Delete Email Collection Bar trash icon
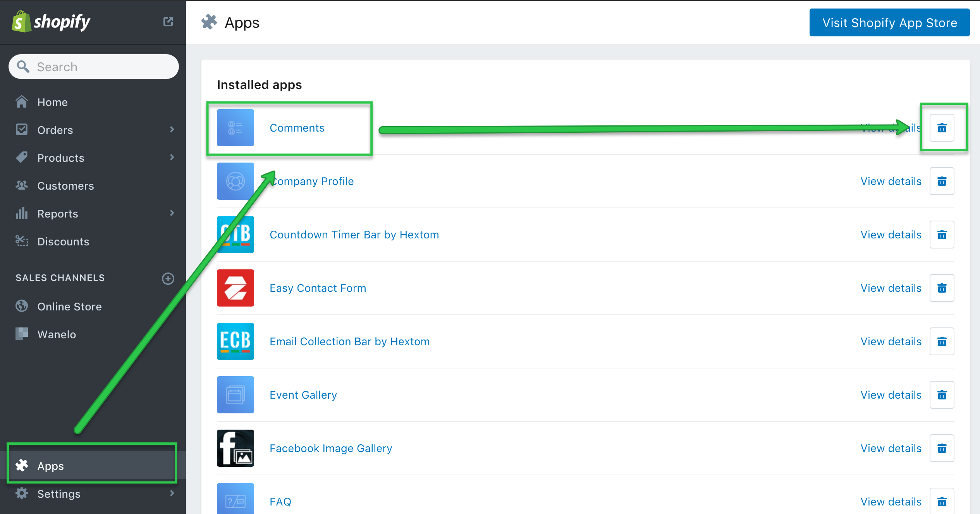 (942, 341)
